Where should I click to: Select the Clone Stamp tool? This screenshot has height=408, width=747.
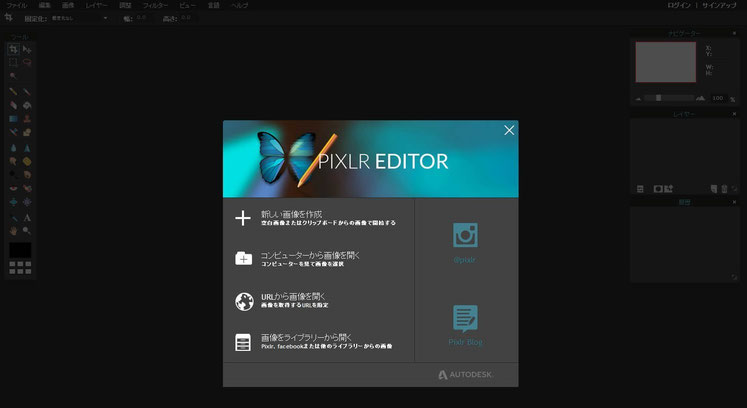[27, 119]
